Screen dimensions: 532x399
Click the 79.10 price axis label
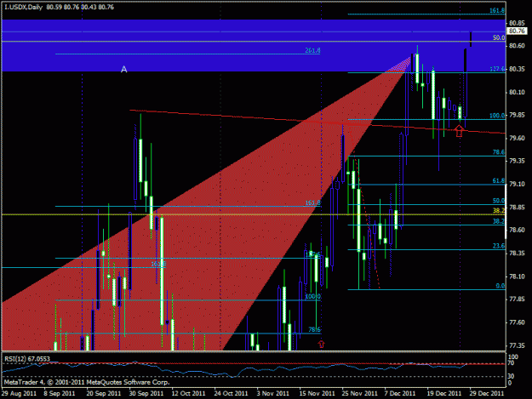click(x=517, y=184)
